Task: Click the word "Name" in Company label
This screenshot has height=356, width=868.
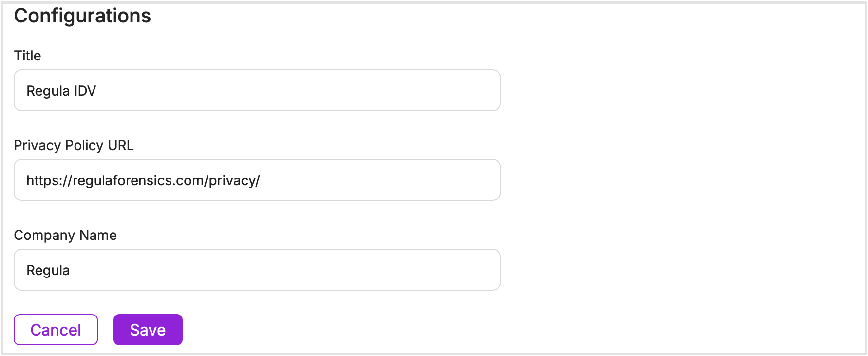Action: click(98, 235)
